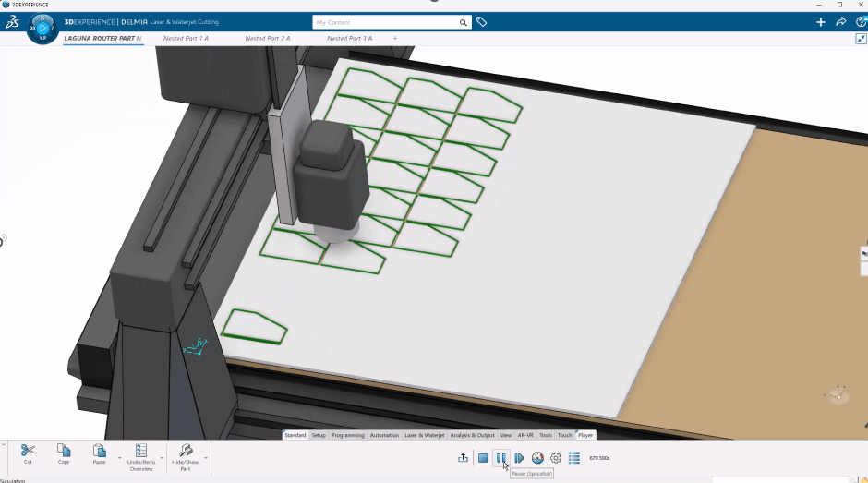Click the Copy tool

(64, 454)
